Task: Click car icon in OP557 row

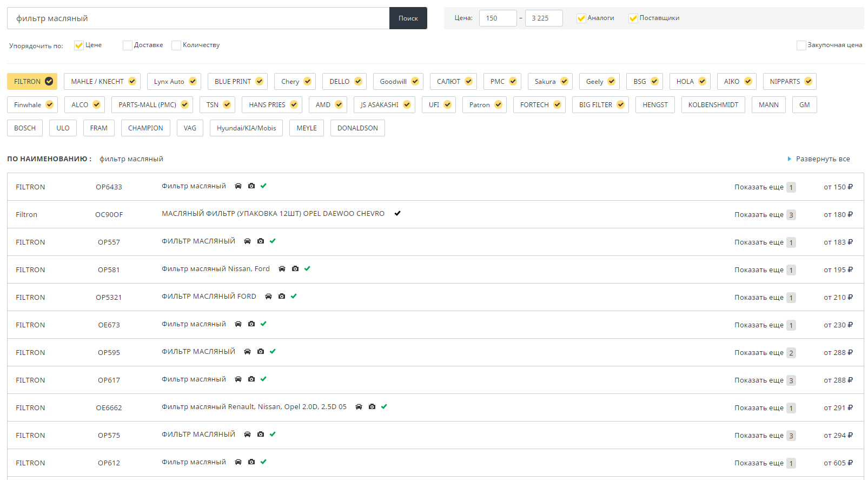Action: click(247, 241)
